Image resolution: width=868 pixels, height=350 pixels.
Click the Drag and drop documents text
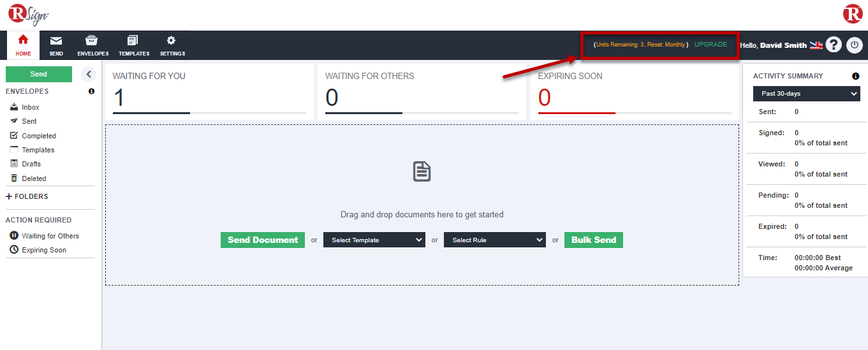[x=422, y=215]
